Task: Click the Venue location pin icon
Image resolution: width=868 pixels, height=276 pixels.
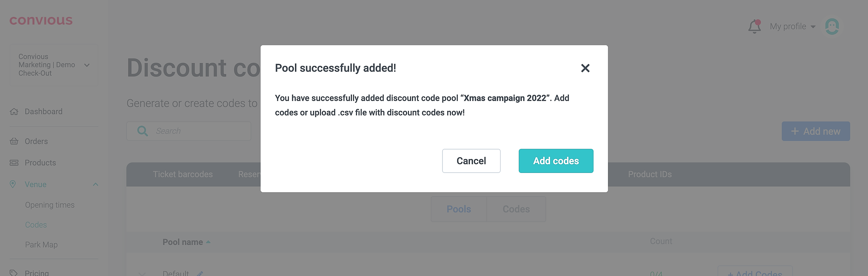Action: (x=13, y=184)
